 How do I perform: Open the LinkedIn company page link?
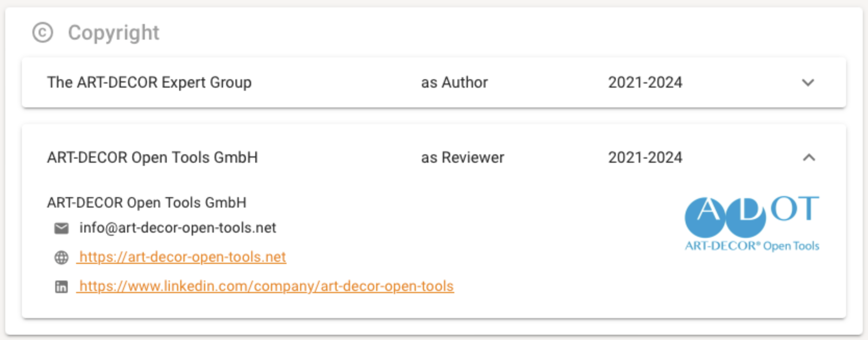pyautogui.click(x=266, y=286)
